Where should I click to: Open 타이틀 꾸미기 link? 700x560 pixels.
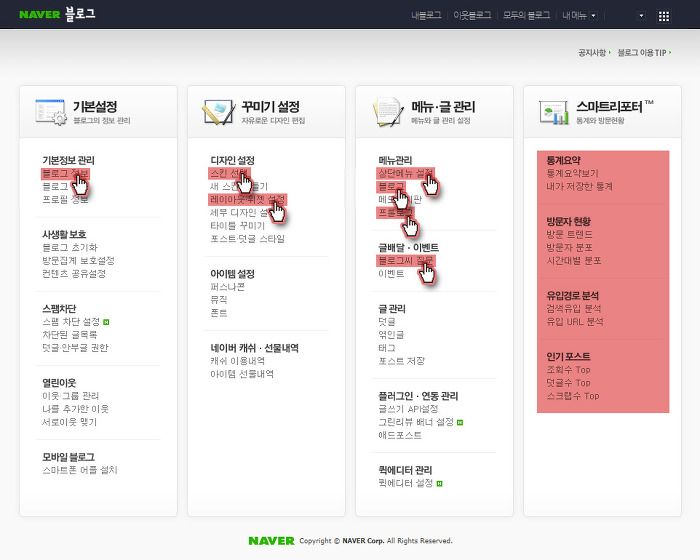click(238, 226)
